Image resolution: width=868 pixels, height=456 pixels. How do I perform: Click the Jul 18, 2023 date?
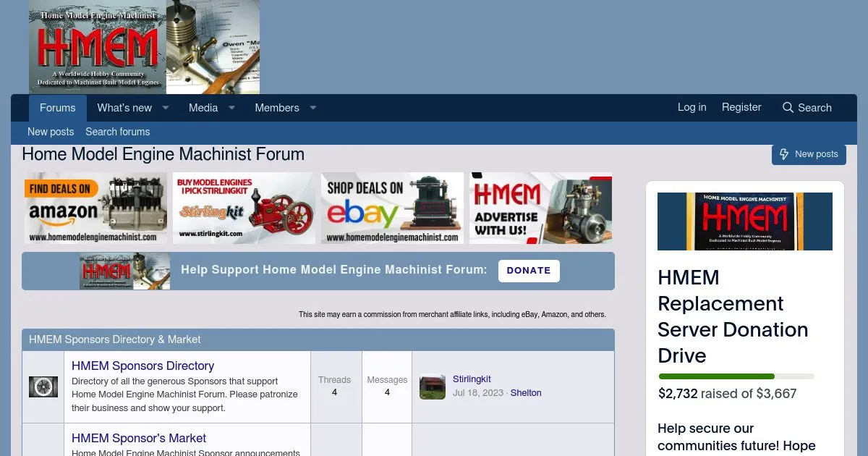click(x=477, y=393)
